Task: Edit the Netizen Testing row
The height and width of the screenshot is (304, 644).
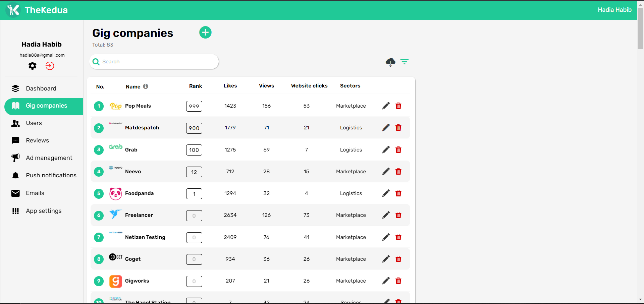Action: (x=386, y=237)
